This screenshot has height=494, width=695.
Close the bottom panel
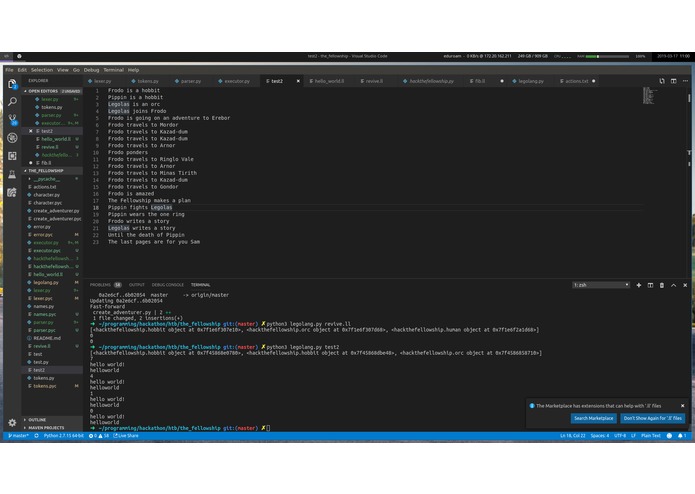pos(685,285)
